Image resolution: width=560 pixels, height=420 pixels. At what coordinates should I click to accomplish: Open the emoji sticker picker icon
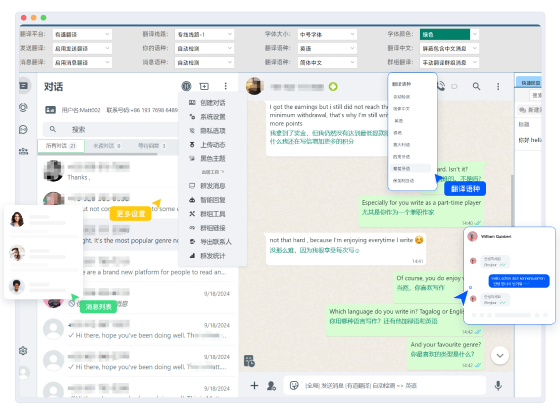pyautogui.click(x=294, y=385)
